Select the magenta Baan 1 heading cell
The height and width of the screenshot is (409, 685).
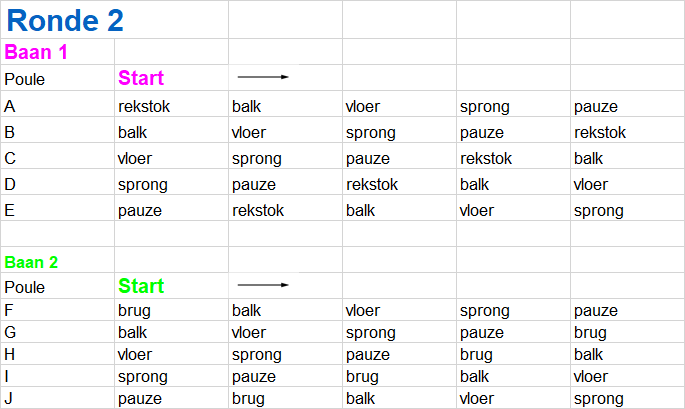pyautogui.click(x=58, y=52)
